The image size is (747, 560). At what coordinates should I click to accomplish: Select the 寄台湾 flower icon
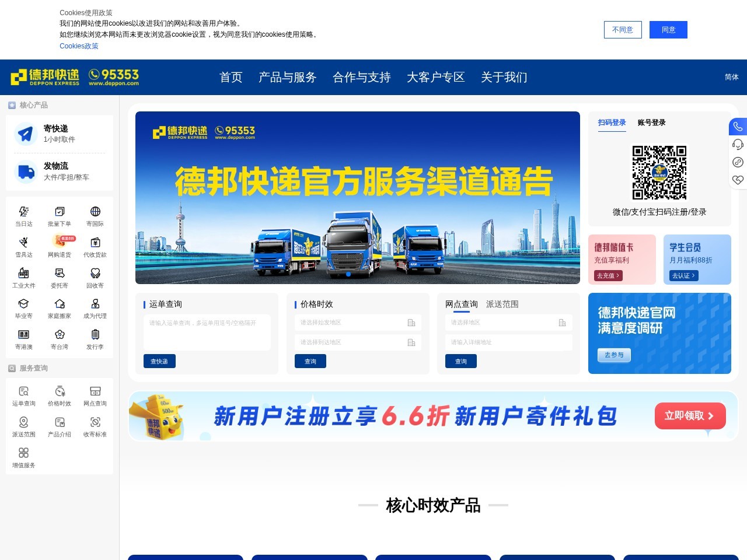coord(60,334)
